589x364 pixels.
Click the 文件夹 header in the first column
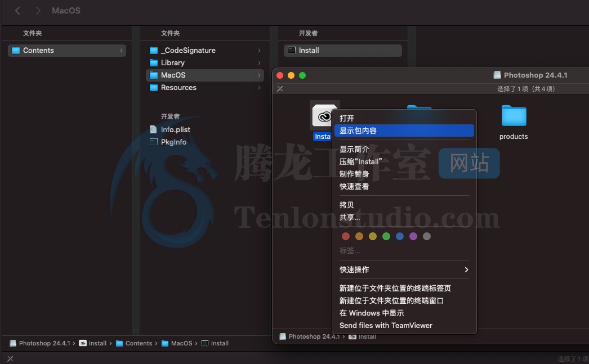[x=32, y=33]
